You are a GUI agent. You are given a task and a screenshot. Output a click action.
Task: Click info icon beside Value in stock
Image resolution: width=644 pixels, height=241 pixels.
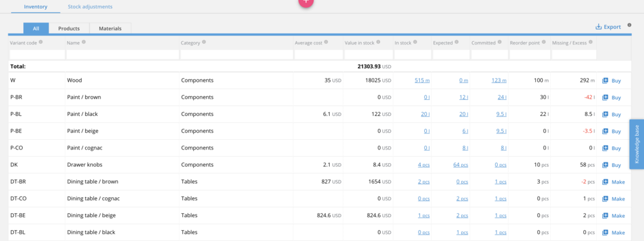(378, 42)
